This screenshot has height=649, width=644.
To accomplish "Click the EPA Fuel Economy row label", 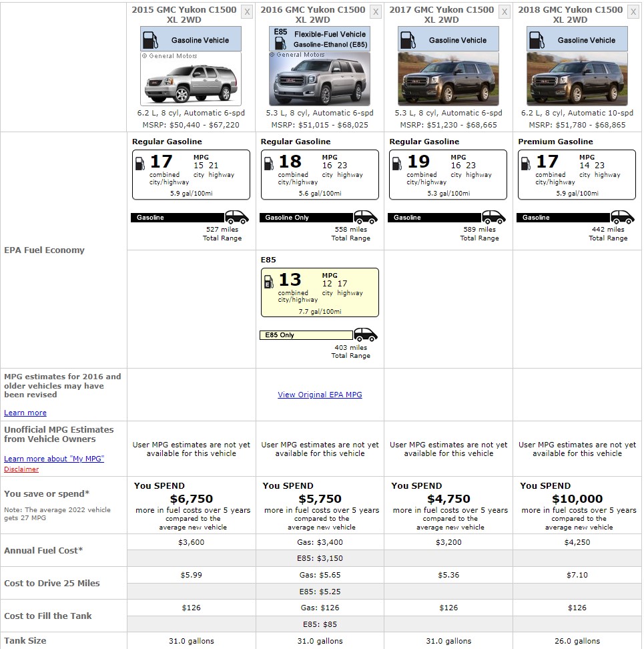I will point(44,250).
